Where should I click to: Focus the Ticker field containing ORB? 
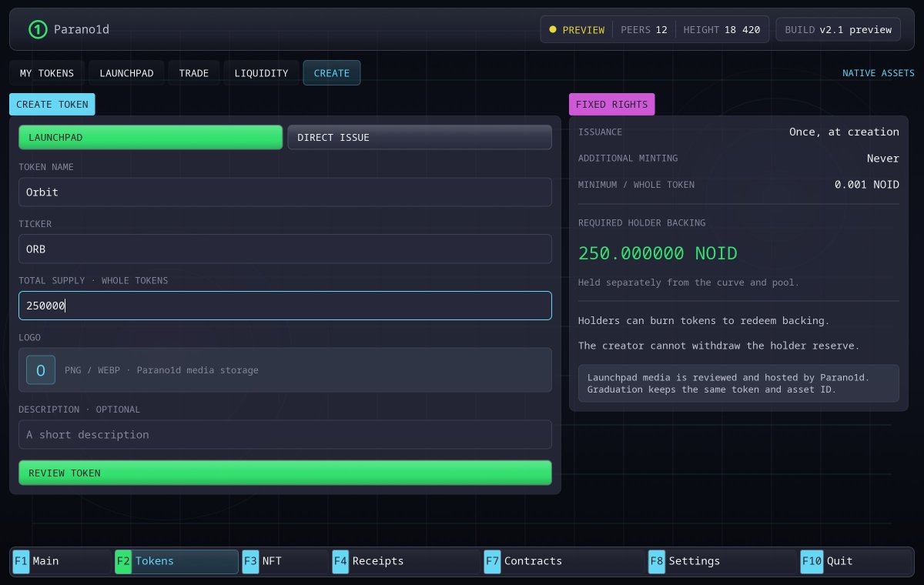tap(285, 249)
